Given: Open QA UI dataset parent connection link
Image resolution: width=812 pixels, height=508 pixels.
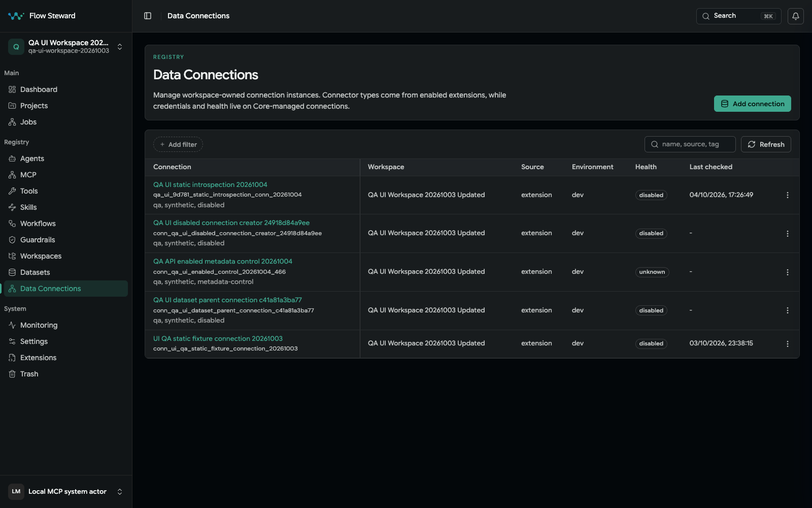Looking at the screenshot, I should pos(227,300).
